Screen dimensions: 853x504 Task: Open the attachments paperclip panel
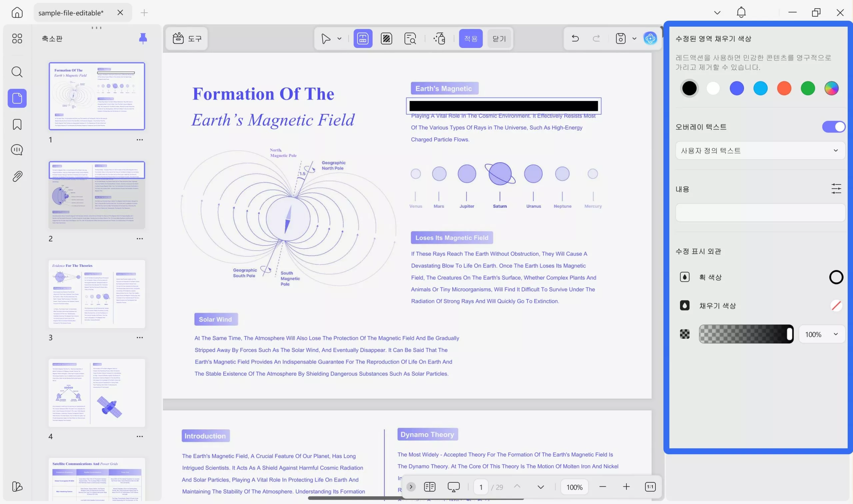(17, 176)
